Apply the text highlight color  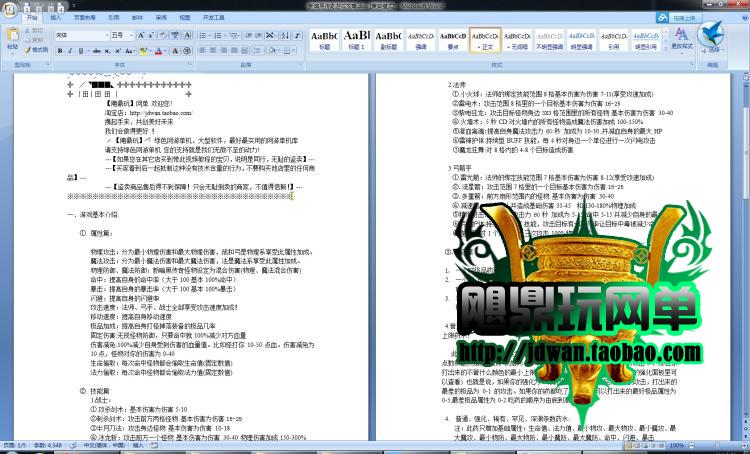tap(143, 49)
